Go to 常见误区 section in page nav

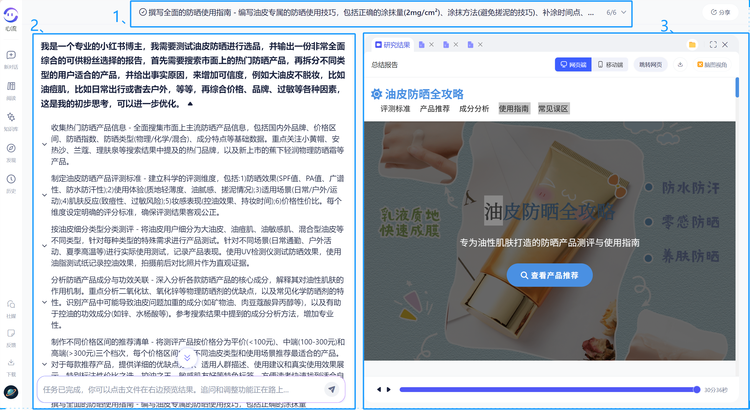point(553,109)
